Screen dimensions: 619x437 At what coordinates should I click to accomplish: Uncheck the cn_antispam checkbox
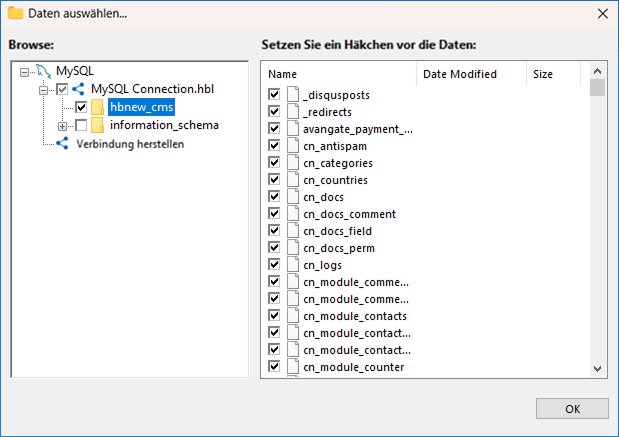pyautogui.click(x=274, y=145)
